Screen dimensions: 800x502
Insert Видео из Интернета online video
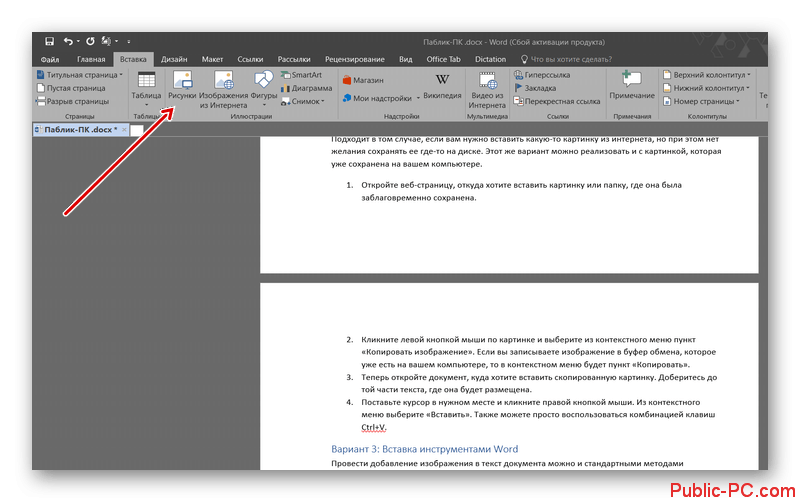(x=487, y=90)
